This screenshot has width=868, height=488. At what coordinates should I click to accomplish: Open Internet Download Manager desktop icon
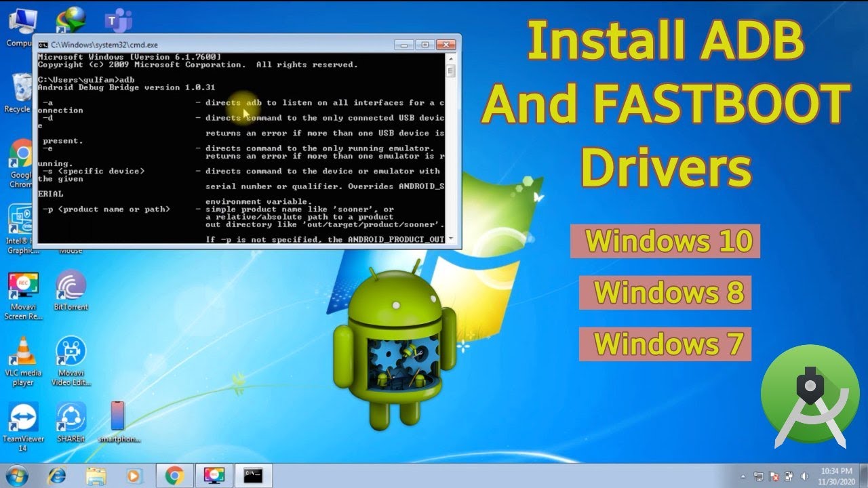71,22
